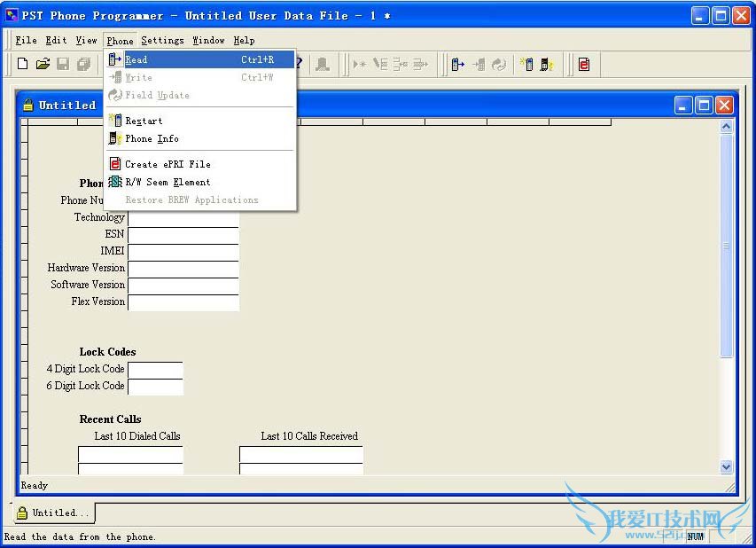The height and width of the screenshot is (548, 756).
Task: Click the toolbar Read from phone icon
Action: (457, 64)
